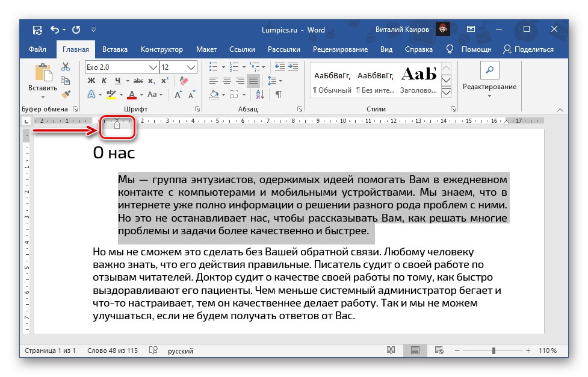Screen dimensions: 588x377
Task: Show paragraph marks with the ¶ icon
Action: tap(279, 94)
